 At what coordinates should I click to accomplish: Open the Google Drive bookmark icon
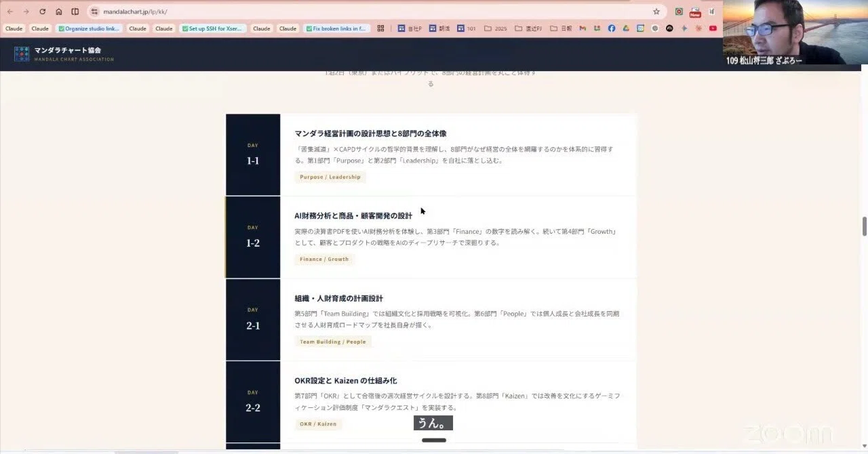click(x=626, y=28)
